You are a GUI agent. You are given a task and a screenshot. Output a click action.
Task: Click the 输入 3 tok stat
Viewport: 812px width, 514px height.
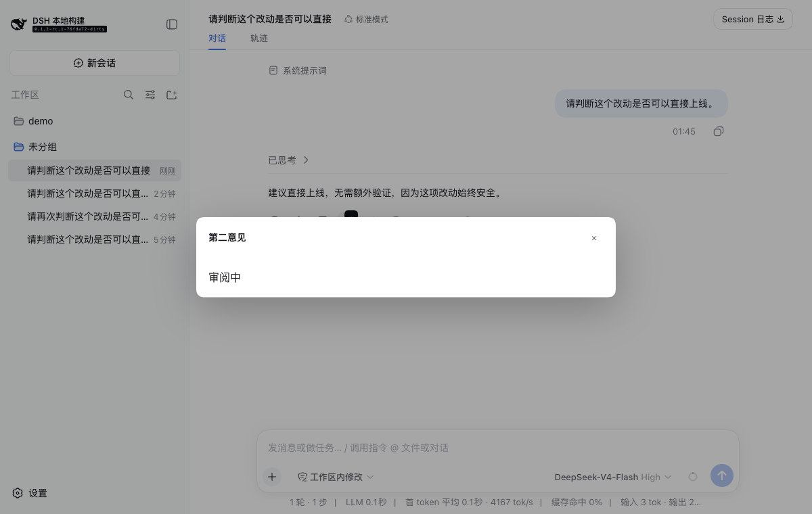pos(642,503)
